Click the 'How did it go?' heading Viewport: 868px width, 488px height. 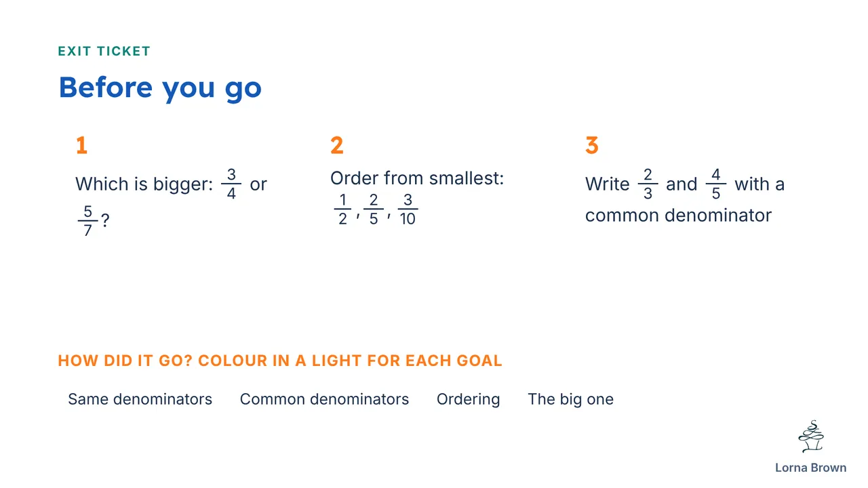point(126,361)
